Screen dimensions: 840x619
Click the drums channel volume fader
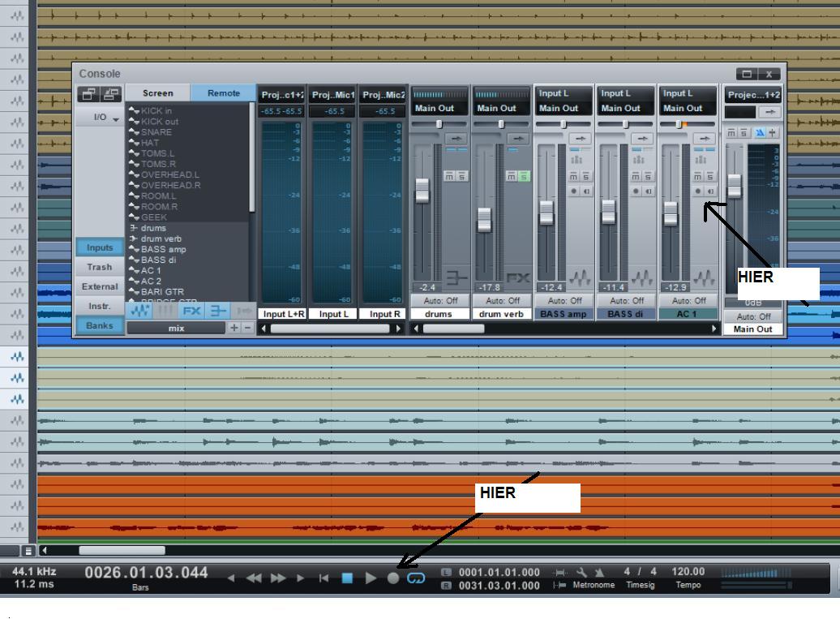click(x=422, y=191)
